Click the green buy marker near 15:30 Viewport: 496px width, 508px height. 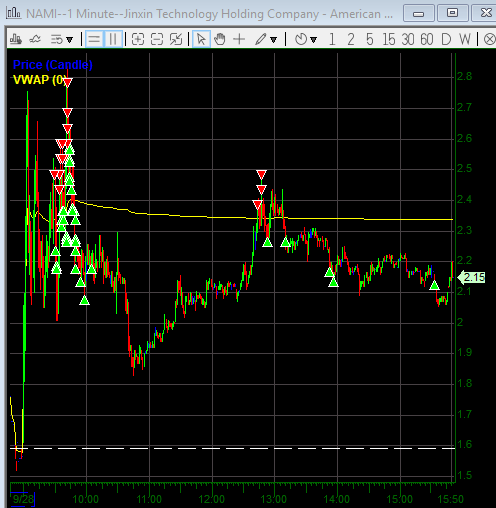coord(434,285)
